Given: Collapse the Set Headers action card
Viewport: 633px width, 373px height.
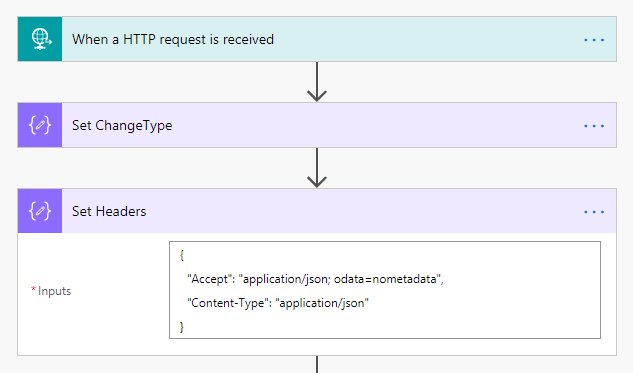Looking at the screenshot, I should (x=317, y=211).
